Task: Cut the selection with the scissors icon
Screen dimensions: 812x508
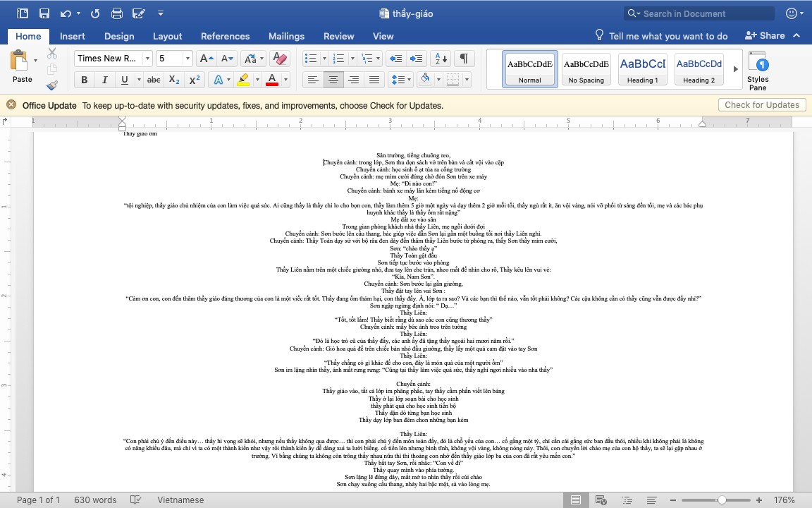Action: coord(51,53)
